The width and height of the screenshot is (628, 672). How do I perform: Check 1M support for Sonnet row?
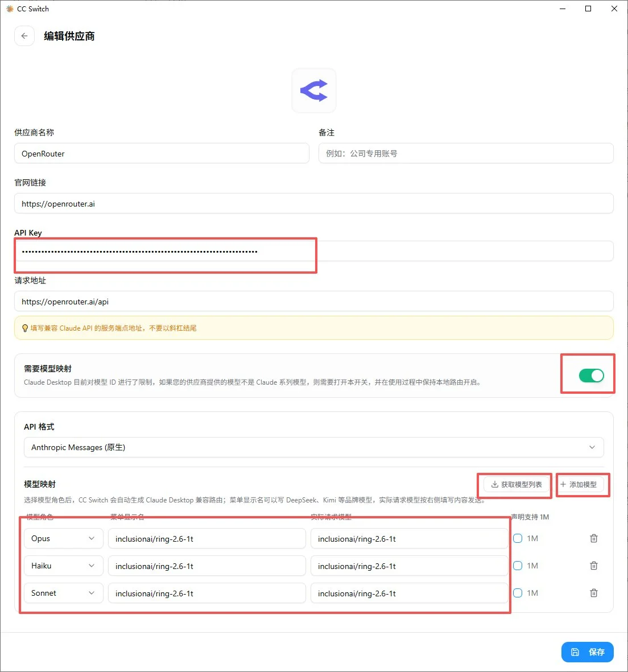(x=518, y=593)
